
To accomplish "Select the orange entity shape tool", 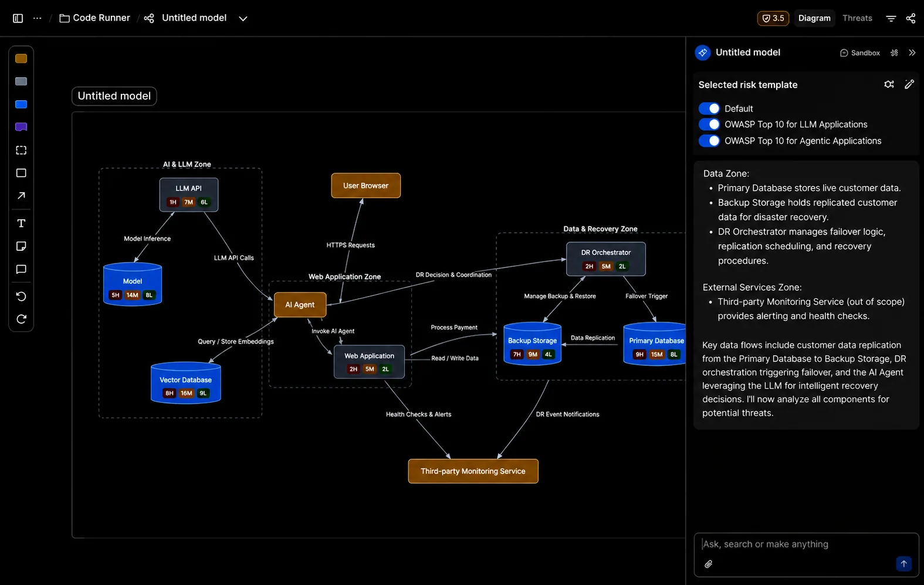I will click(21, 59).
